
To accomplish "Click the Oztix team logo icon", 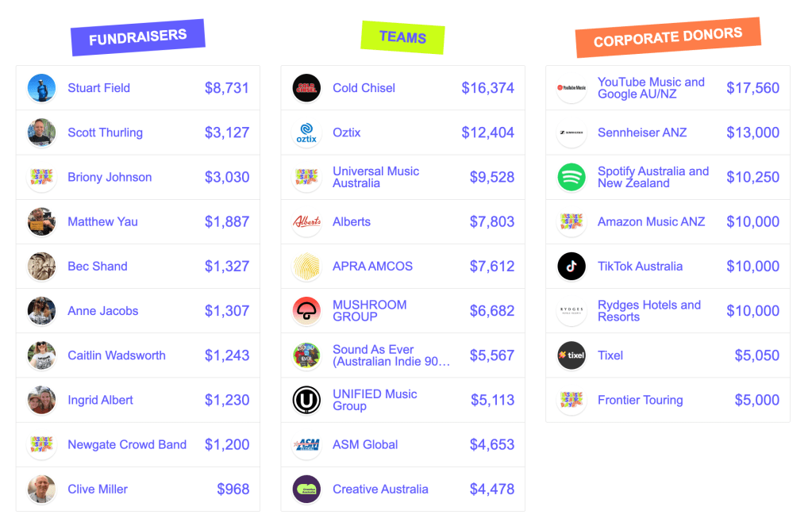I will [x=306, y=132].
